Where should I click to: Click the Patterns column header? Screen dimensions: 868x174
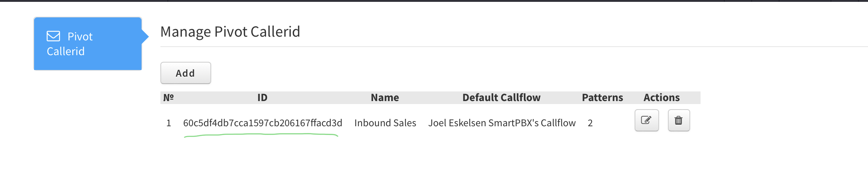coord(602,98)
